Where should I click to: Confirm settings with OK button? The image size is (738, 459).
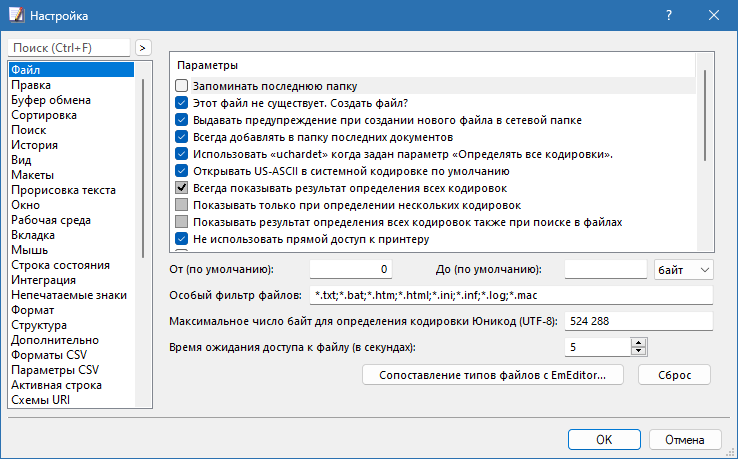pyautogui.click(x=604, y=440)
